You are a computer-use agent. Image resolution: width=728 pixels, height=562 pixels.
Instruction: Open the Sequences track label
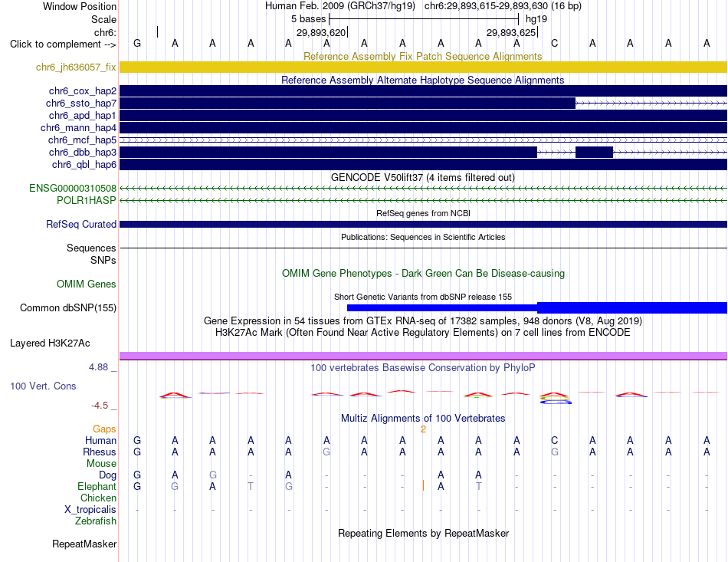tap(91, 248)
